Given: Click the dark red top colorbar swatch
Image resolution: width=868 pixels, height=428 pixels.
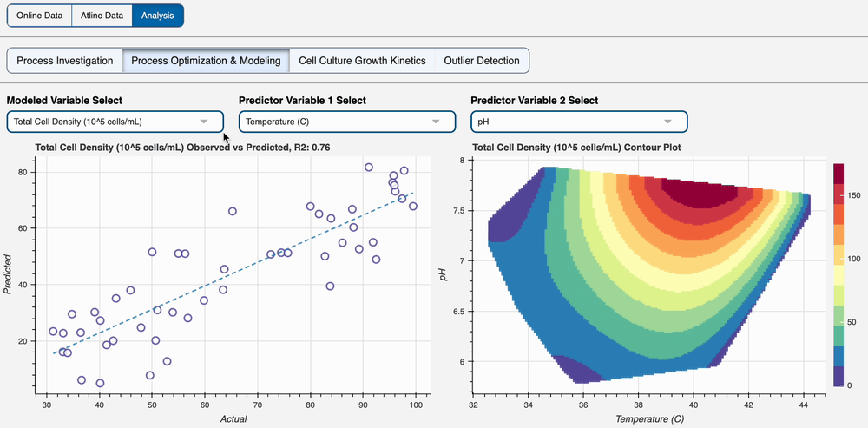Looking at the screenshot, I should [838, 173].
